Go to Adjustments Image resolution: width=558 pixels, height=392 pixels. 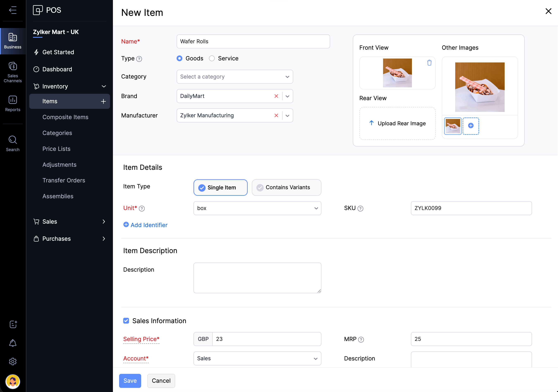pos(59,164)
